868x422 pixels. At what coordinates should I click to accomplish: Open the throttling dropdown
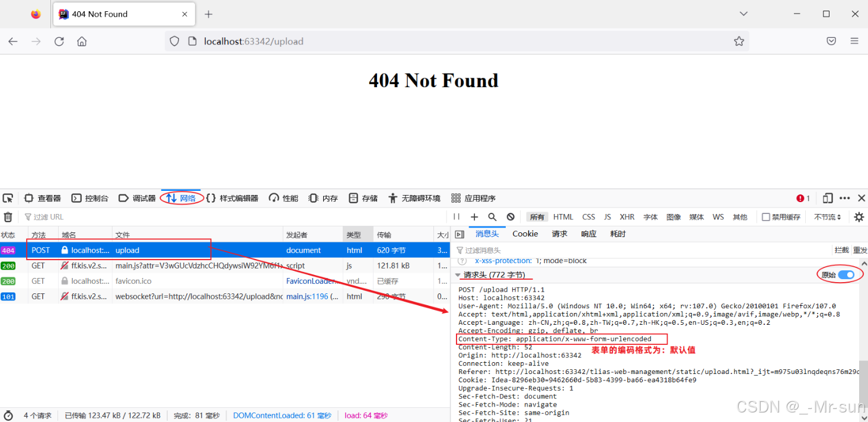[828, 217]
